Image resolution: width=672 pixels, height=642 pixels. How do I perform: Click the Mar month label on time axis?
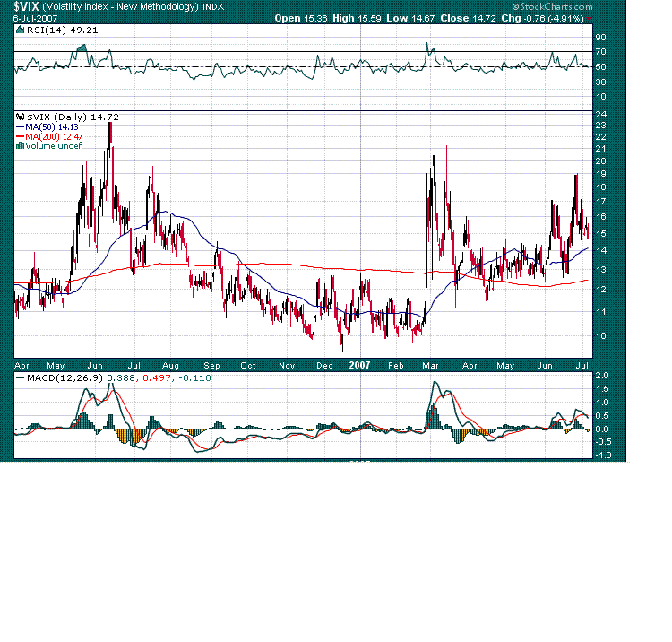click(x=430, y=366)
